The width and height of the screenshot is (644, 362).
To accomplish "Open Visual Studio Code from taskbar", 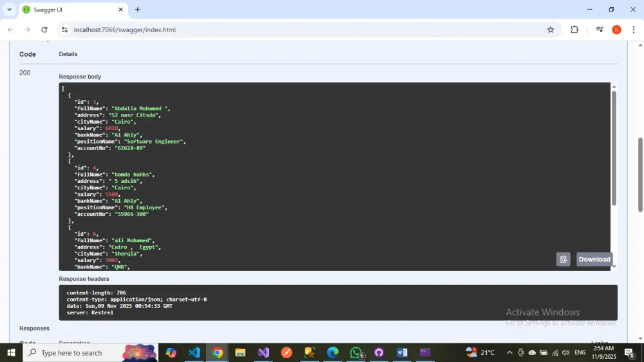I will (x=194, y=352).
